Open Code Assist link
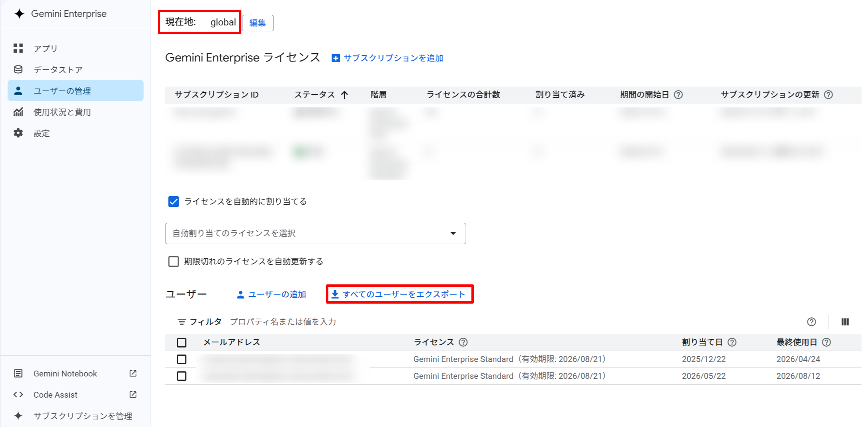Screen dimensions: 868x427 click(x=76, y=394)
